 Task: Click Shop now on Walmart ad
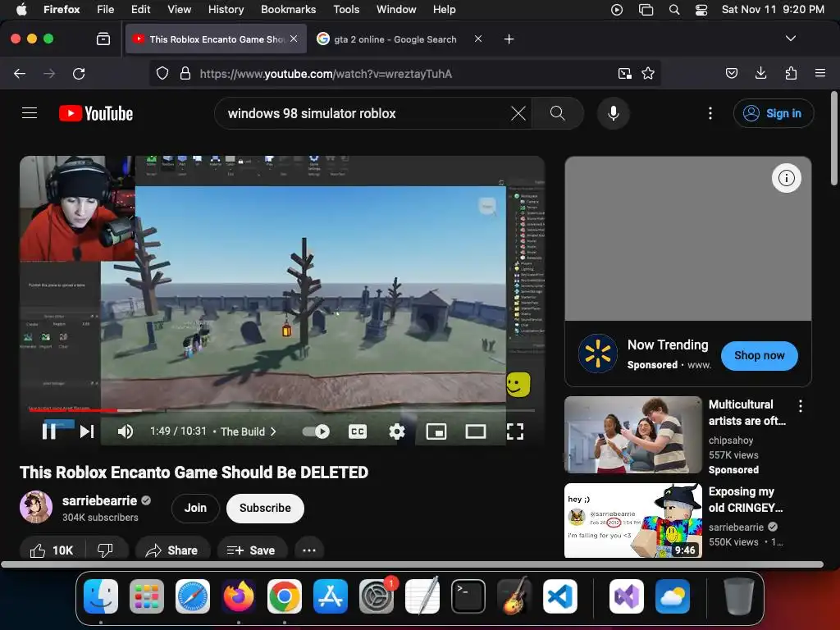pyautogui.click(x=759, y=355)
